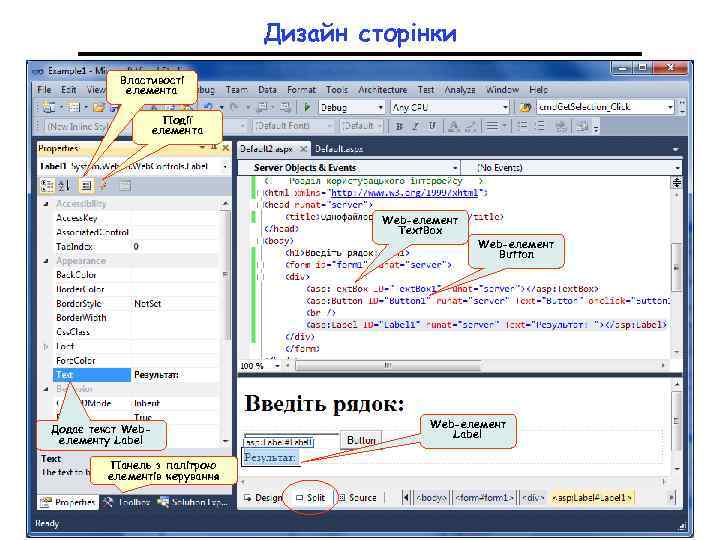Switch to Split view

coord(311,498)
